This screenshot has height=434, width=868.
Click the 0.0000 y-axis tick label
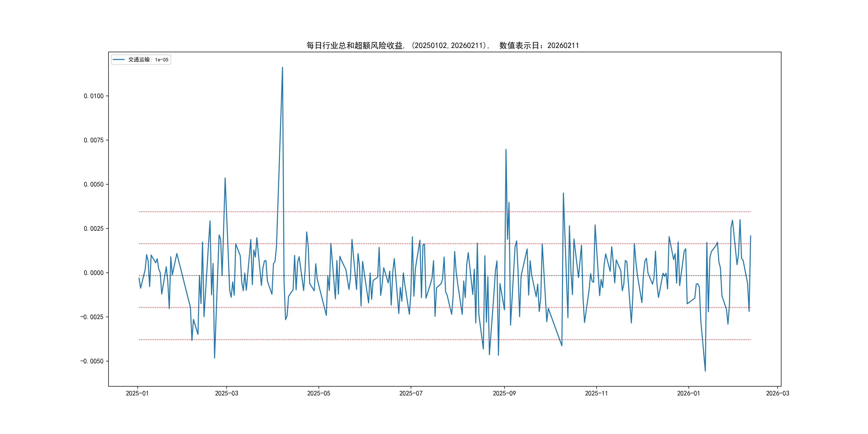click(93, 273)
